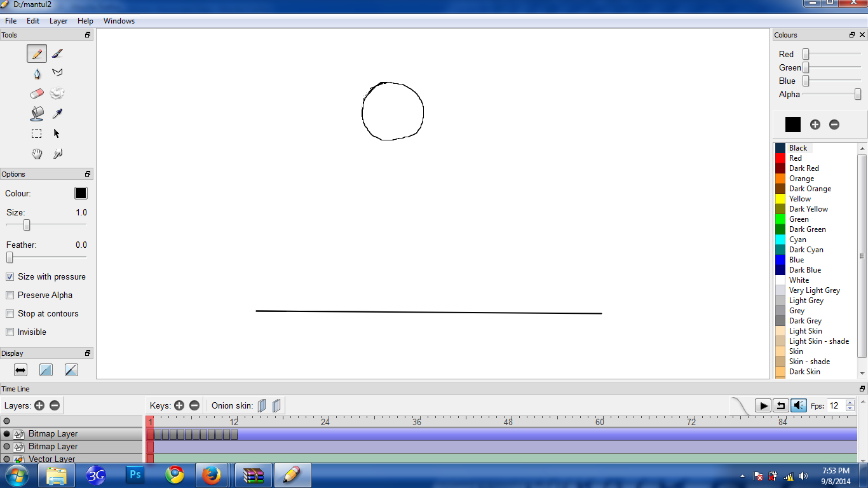Toggle visibility of first Bitmap Layer

[7, 434]
